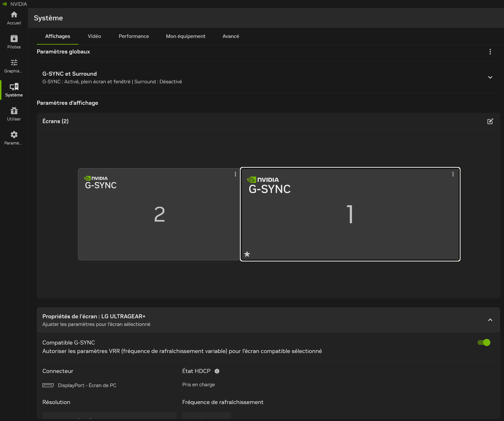Open the Graphismes sidebar section
Image resolution: width=504 pixels, height=421 pixels.
(x=14, y=66)
